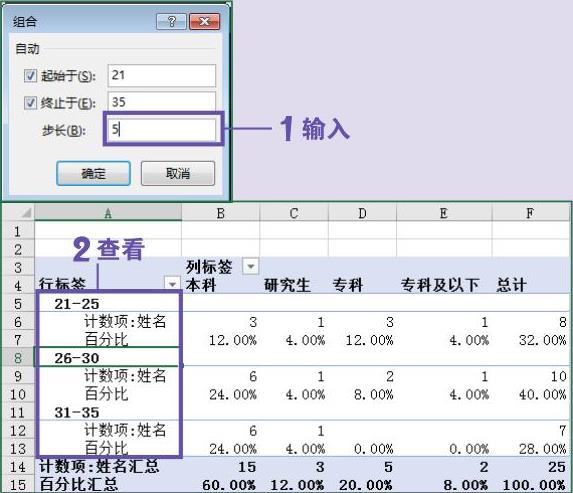Click the 百分比 label in row 7
This screenshot has height=493, width=573.
[106, 340]
